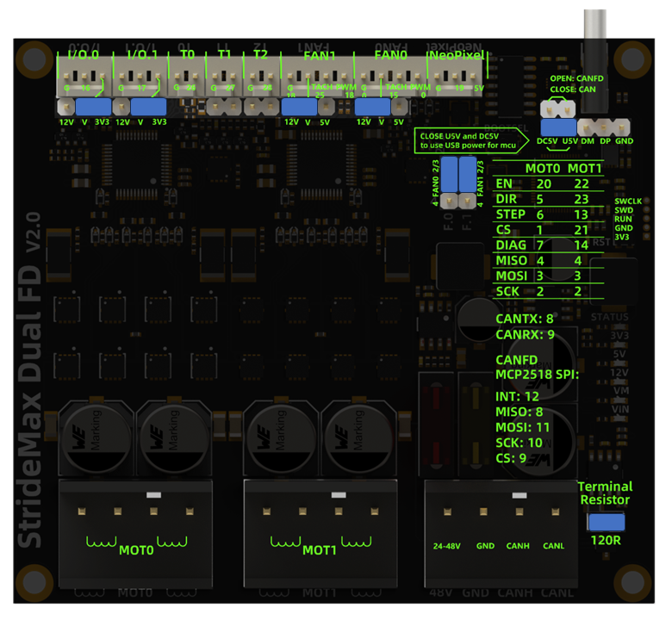Click the CANTX: 8 label
This screenshot has width=672, height=620.
point(524,319)
